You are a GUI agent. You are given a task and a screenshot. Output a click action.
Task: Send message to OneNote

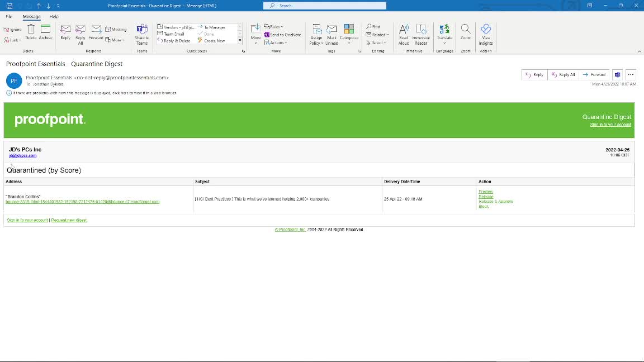coord(282,35)
